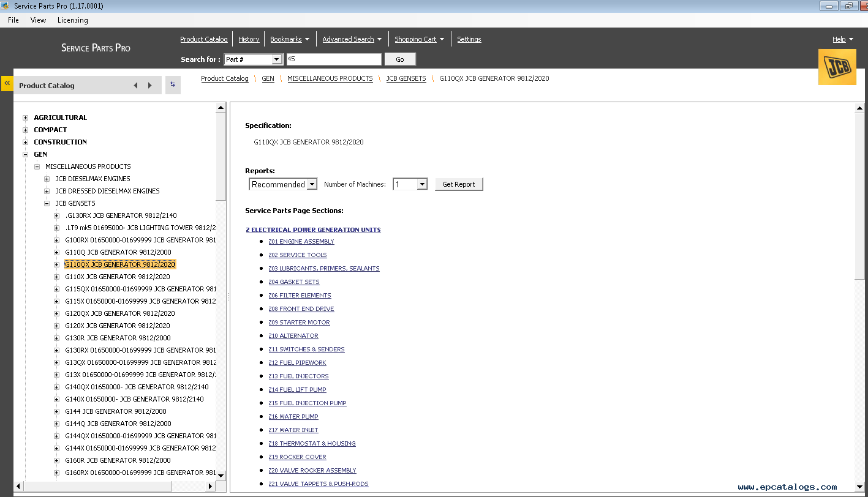868x497 pixels.
Task: Open Z18 THERMOSTAT & HOUSING section
Action: tap(312, 444)
